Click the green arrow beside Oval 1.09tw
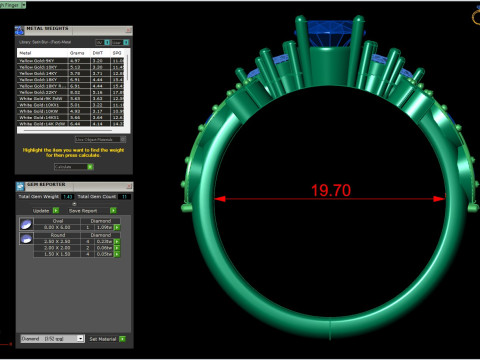This screenshot has height=360, width=480. [117, 227]
